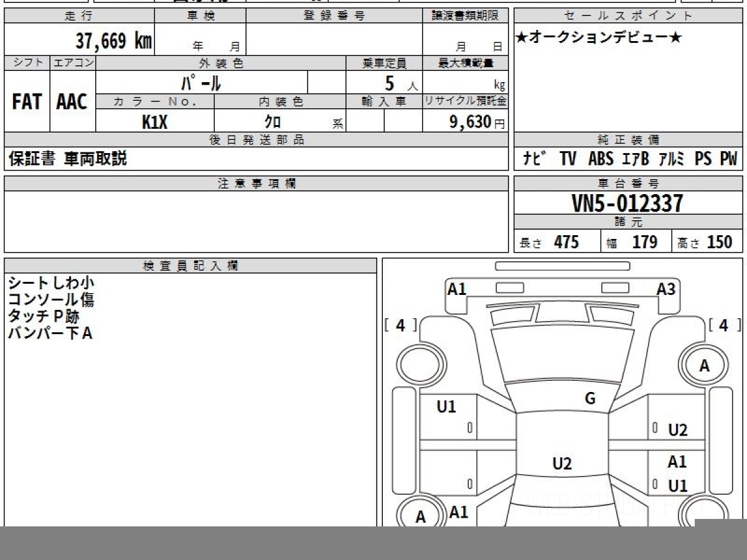Click the バンパー下A inspector note
747x560 pixels.
coord(50,334)
